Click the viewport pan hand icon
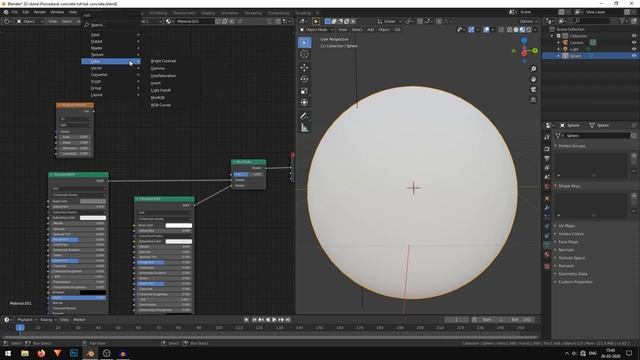 tap(533, 79)
